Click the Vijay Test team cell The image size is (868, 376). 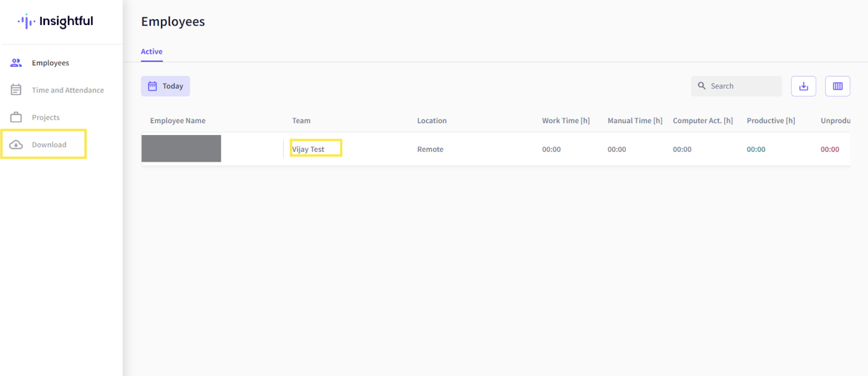tap(308, 149)
